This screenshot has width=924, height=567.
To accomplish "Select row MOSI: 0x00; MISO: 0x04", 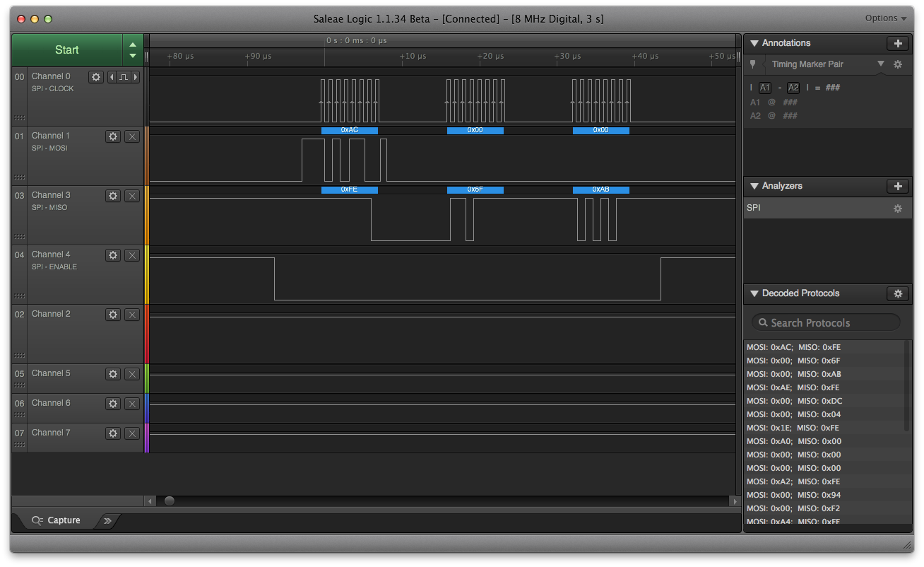I will [x=824, y=414].
